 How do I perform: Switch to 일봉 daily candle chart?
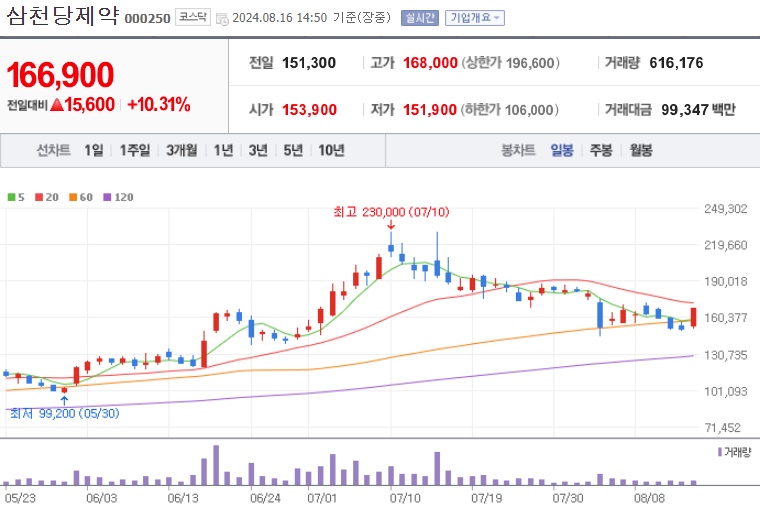562,150
